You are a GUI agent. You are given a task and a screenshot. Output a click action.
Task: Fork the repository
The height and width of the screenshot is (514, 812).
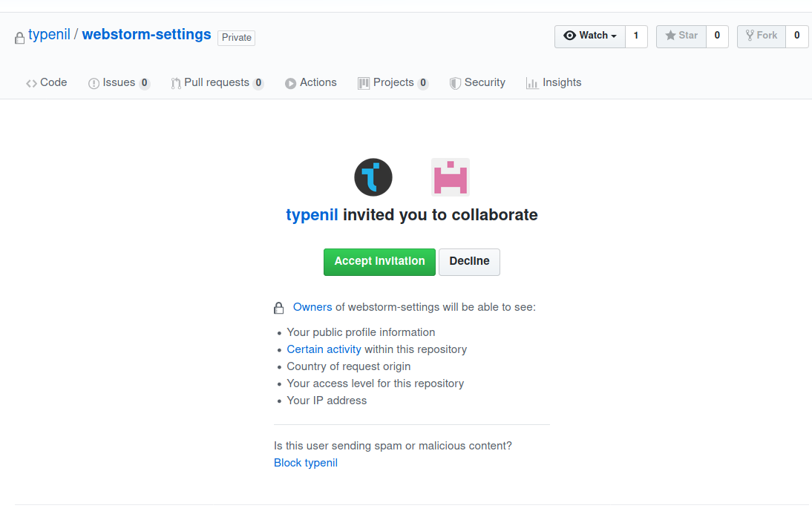[762, 36]
